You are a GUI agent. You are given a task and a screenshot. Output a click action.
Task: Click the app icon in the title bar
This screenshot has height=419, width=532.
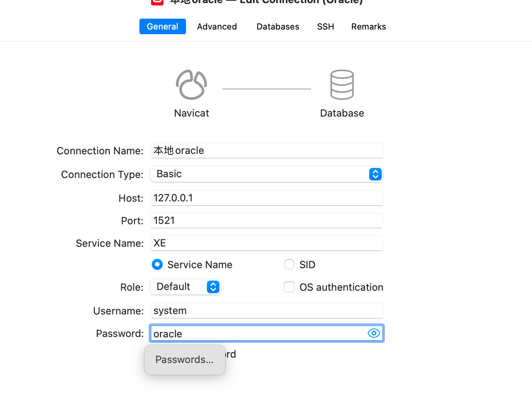(157, 2)
